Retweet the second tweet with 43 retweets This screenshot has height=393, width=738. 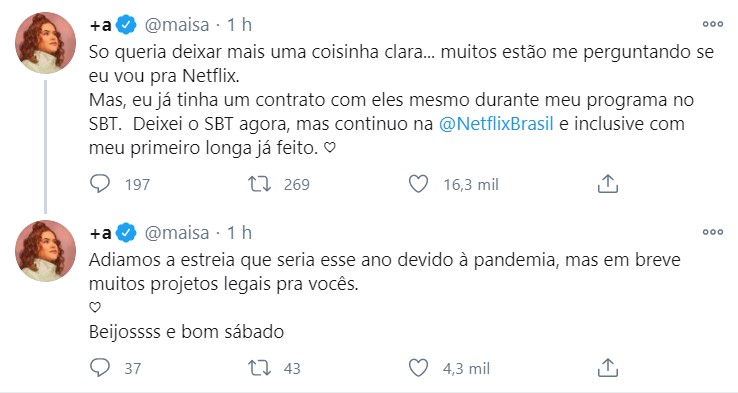click(260, 368)
